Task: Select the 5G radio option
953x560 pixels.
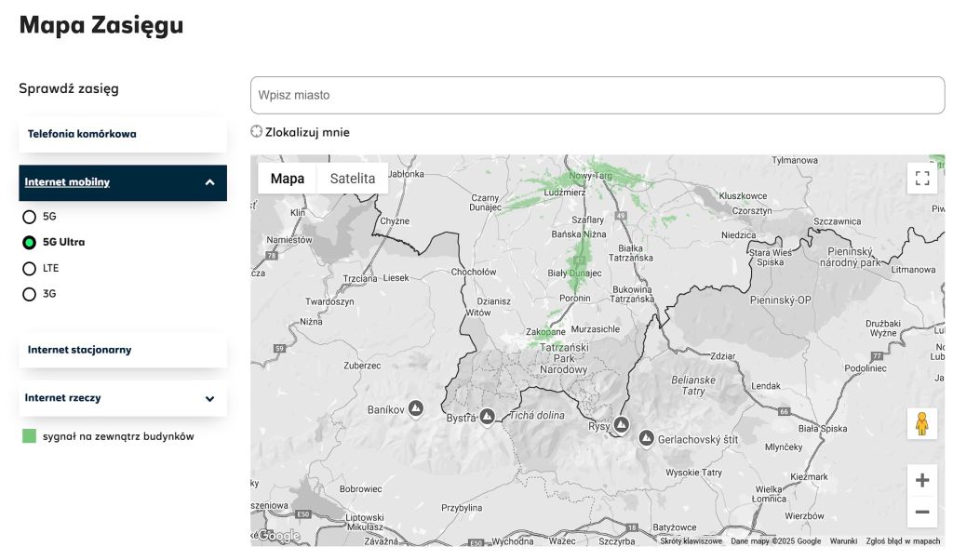Action: coord(30,217)
